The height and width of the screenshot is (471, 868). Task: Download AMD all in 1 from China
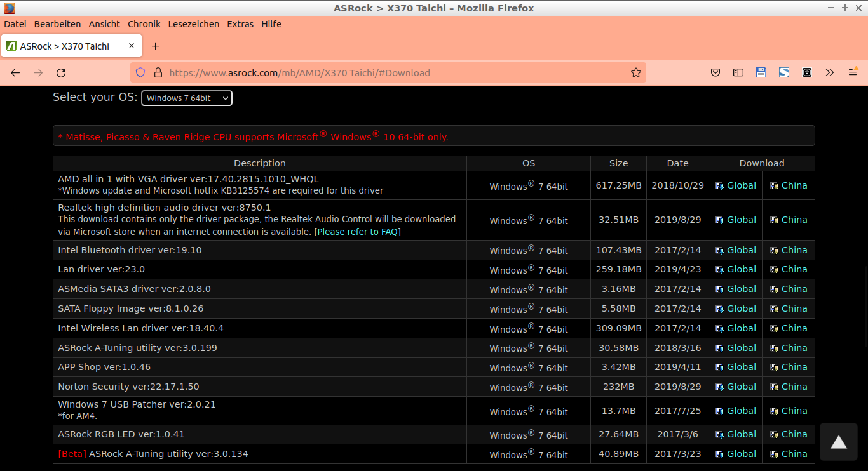pos(794,185)
